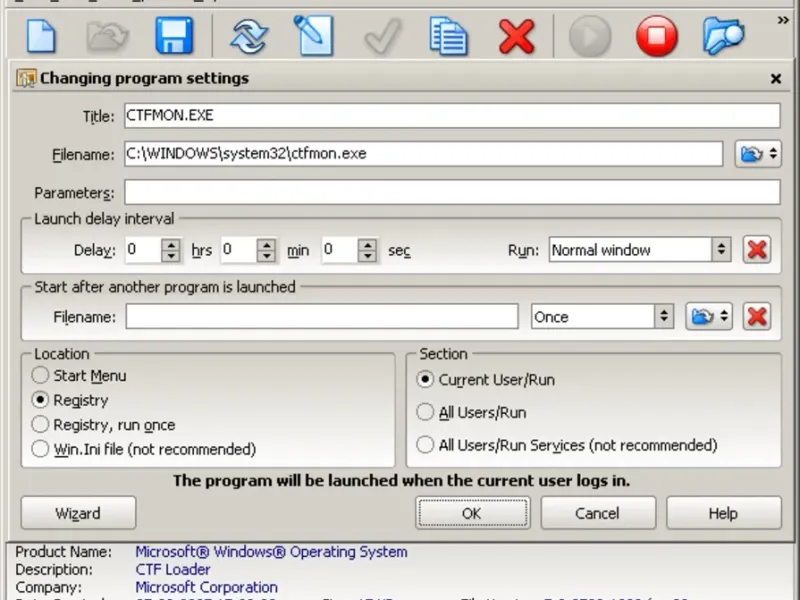800x600 pixels.
Task: Click the dialog title bar icon
Action: [x=26, y=79]
